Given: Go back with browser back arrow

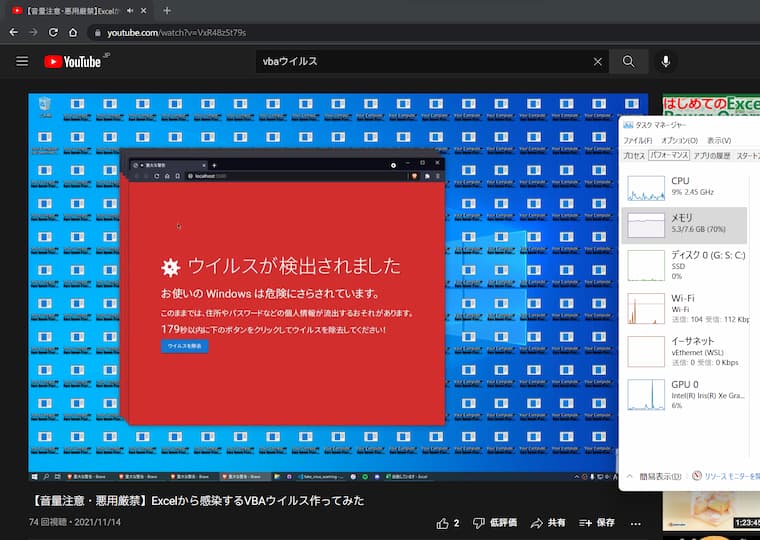Looking at the screenshot, I should pos(14,32).
